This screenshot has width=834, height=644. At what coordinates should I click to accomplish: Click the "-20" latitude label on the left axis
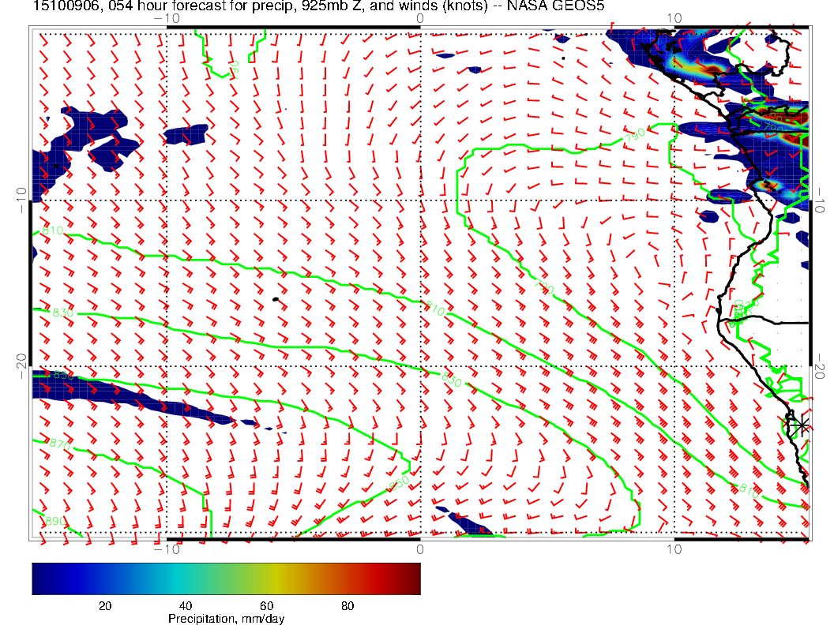pyautogui.click(x=21, y=365)
